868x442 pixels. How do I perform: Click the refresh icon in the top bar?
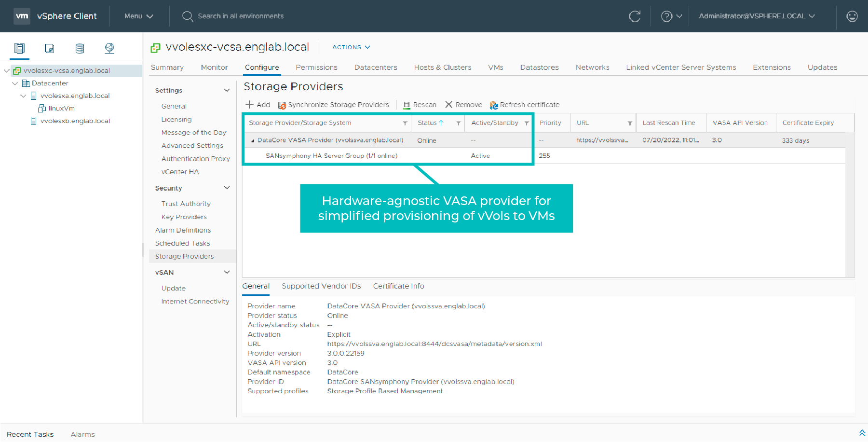(635, 16)
